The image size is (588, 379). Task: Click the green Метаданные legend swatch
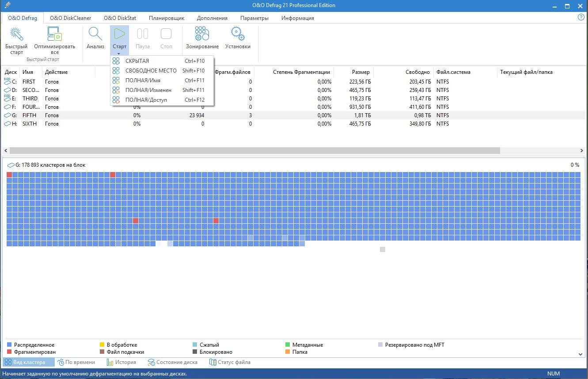(288, 345)
